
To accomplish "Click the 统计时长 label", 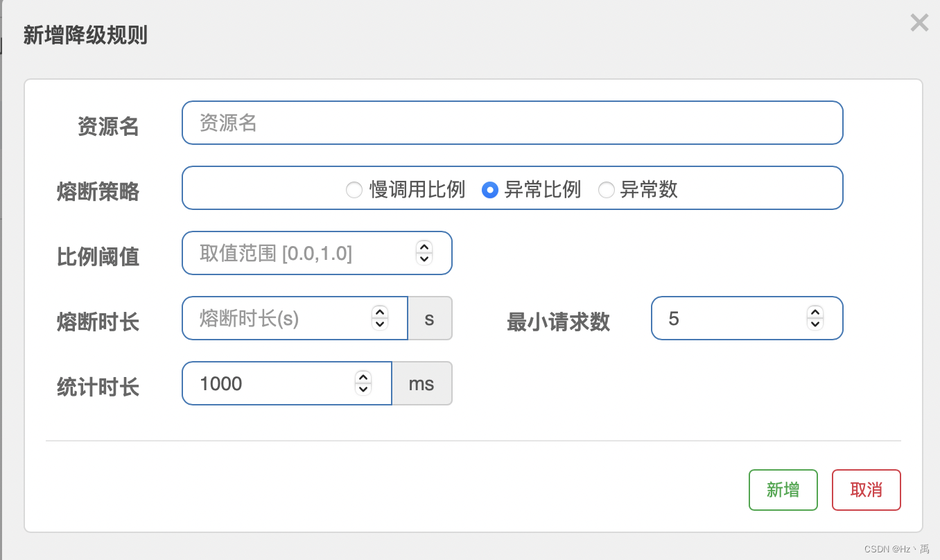I will [98, 387].
